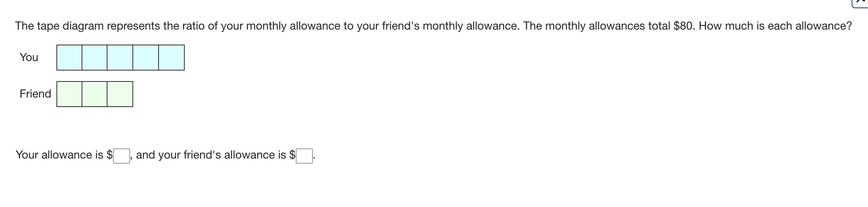Click the word 'ratio' in the question

[193, 26]
